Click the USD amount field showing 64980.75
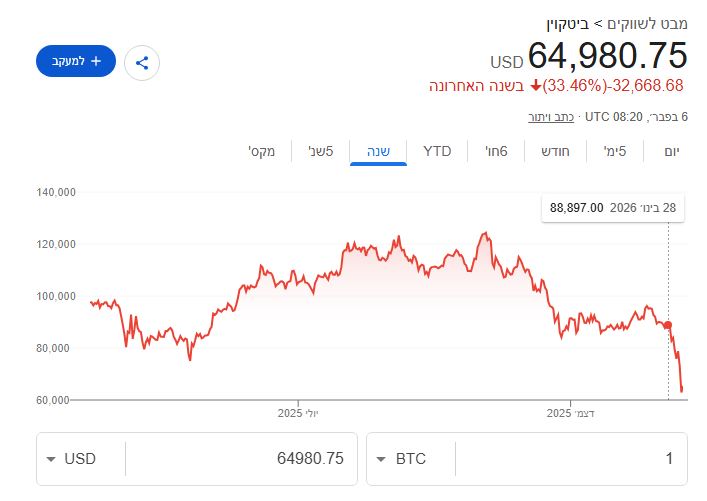The width and height of the screenshot is (707, 501). click(240, 459)
